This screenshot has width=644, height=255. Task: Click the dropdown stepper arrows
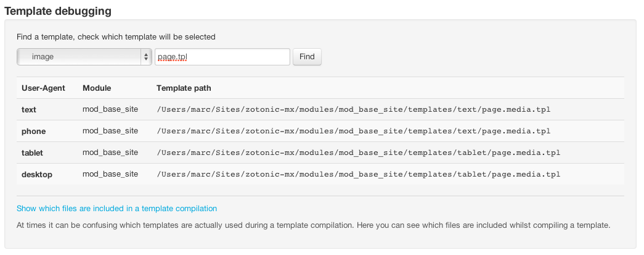[146, 57]
